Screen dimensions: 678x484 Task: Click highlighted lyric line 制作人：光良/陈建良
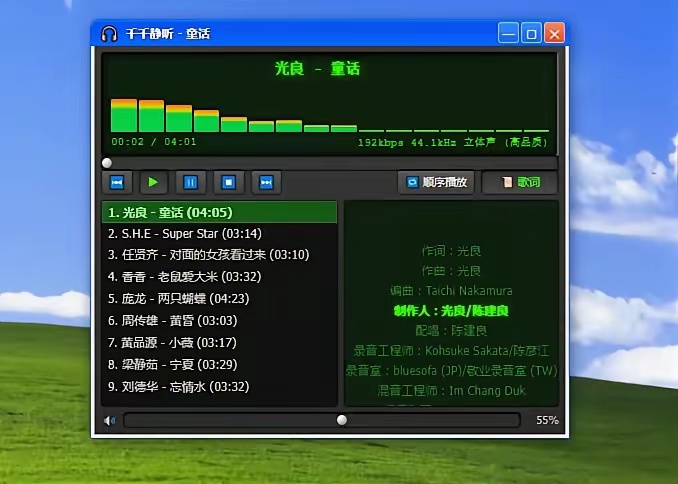point(451,311)
